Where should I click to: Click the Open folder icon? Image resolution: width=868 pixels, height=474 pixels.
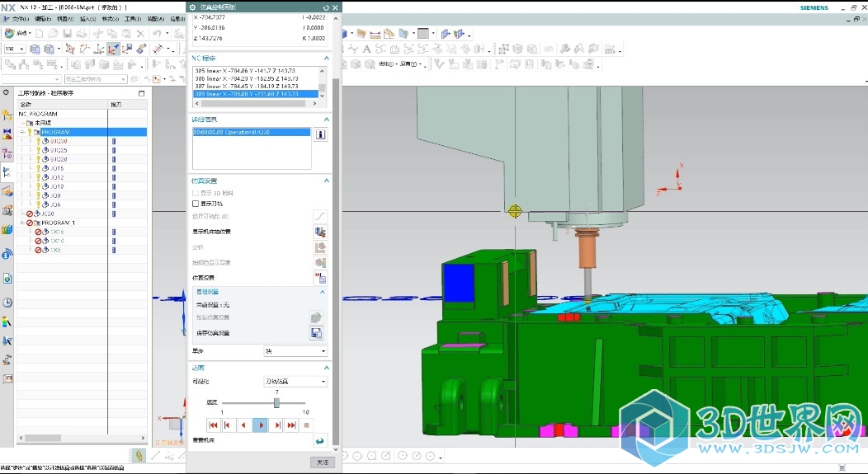[x=53, y=34]
